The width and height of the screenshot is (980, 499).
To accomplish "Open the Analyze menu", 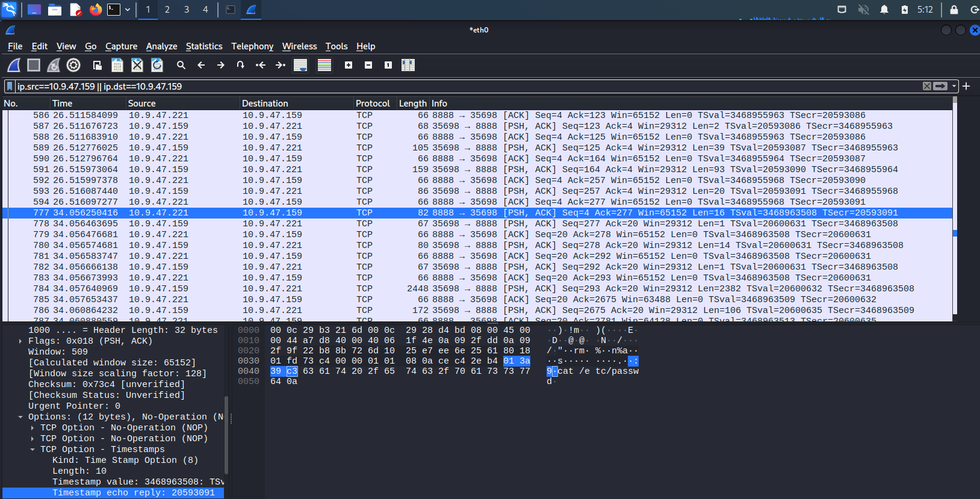I will pos(161,46).
